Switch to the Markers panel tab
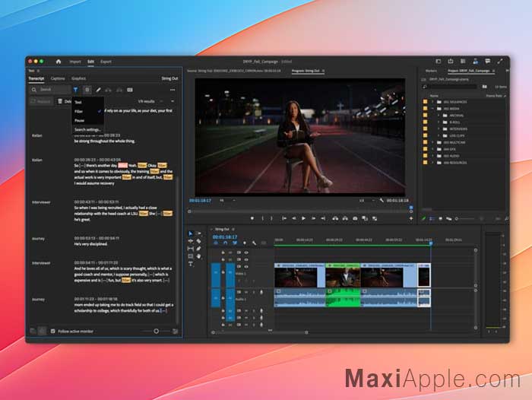This screenshot has height=400, width=532. point(431,71)
